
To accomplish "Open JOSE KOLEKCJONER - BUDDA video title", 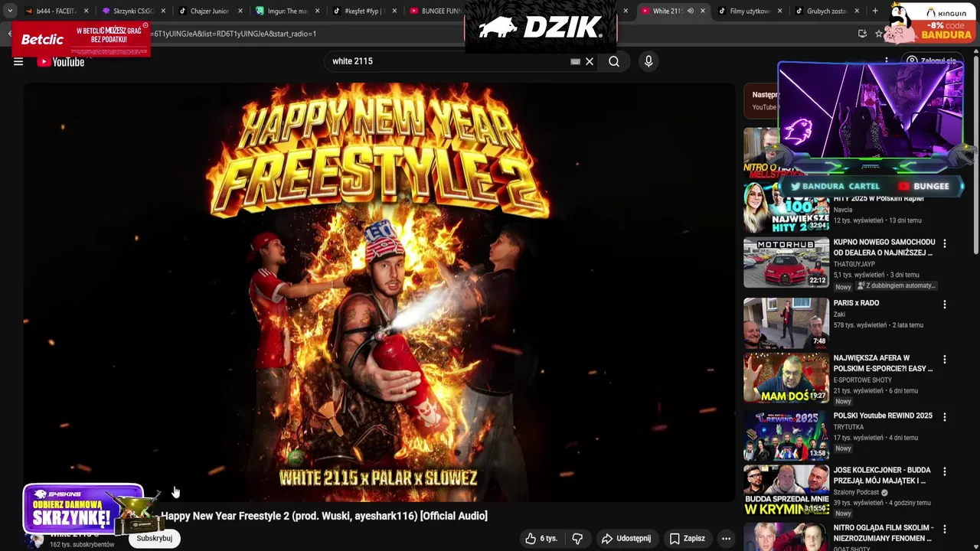I will [x=882, y=475].
